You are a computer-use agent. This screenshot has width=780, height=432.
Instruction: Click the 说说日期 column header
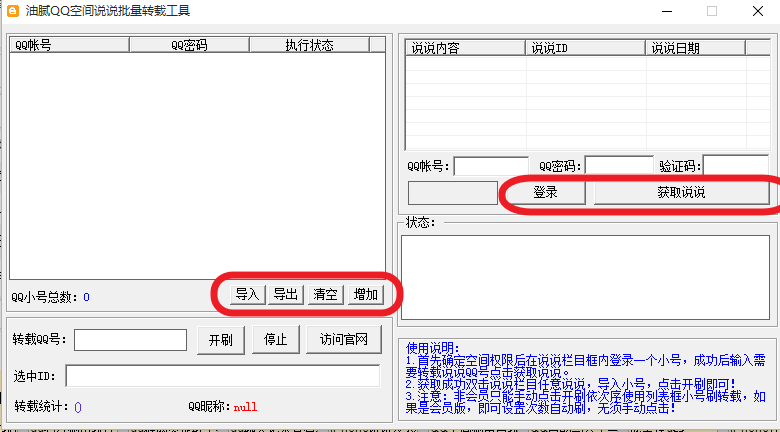[x=695, y=48]
